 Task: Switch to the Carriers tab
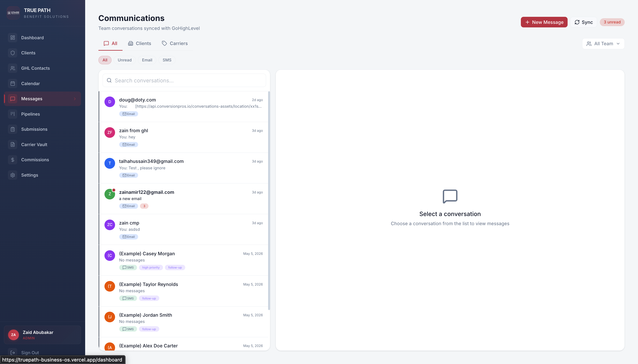(x=175, y=44)
